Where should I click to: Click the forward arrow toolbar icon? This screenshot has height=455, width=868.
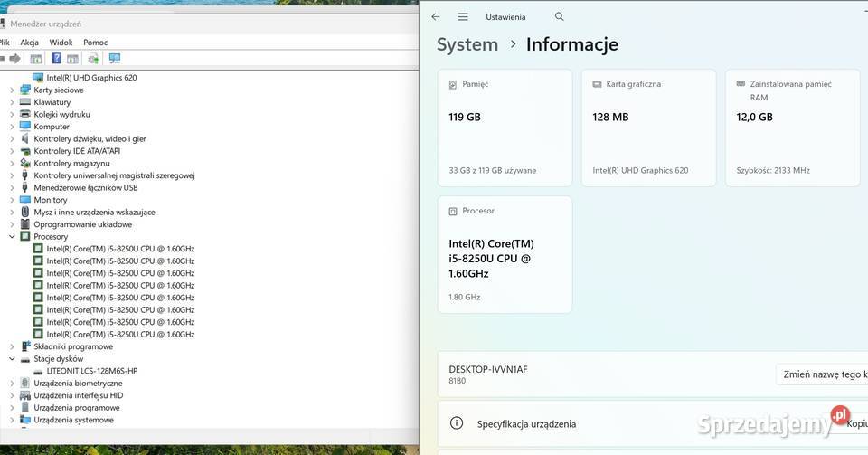[15, 58]
